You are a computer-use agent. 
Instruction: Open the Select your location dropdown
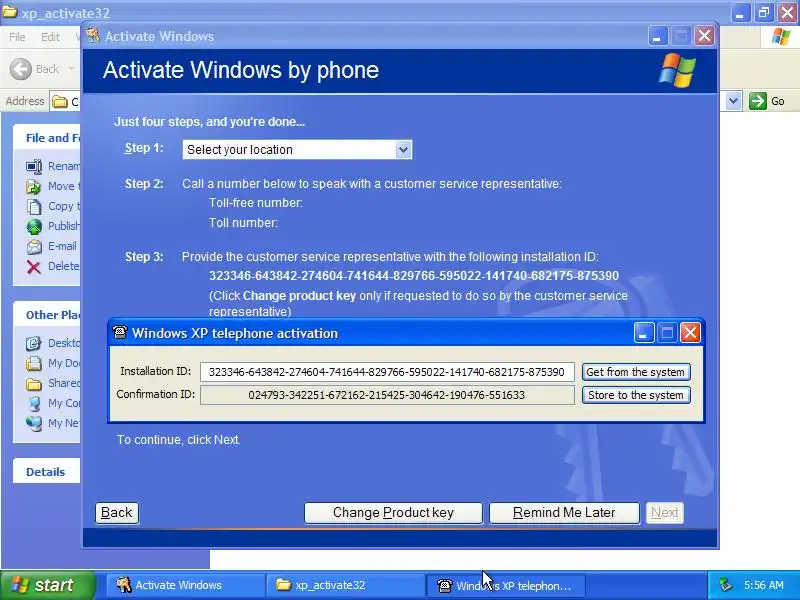pos(297,149)
